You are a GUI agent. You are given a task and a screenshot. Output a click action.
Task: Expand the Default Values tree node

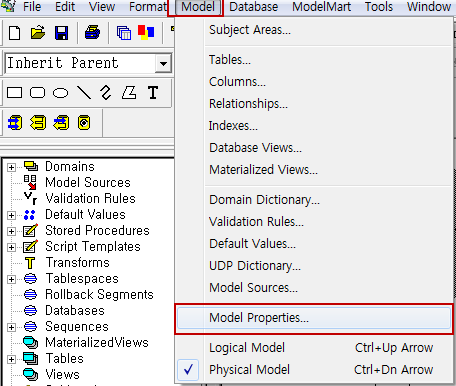[11, 215]
